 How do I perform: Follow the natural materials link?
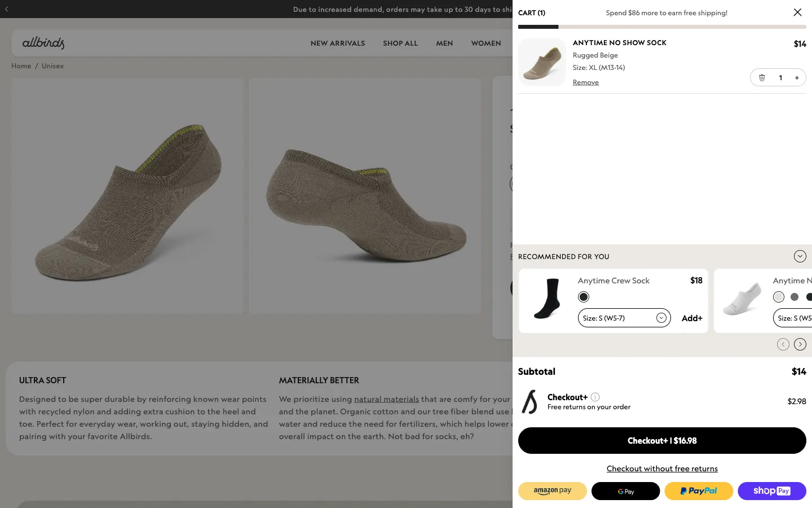(386, 399)
